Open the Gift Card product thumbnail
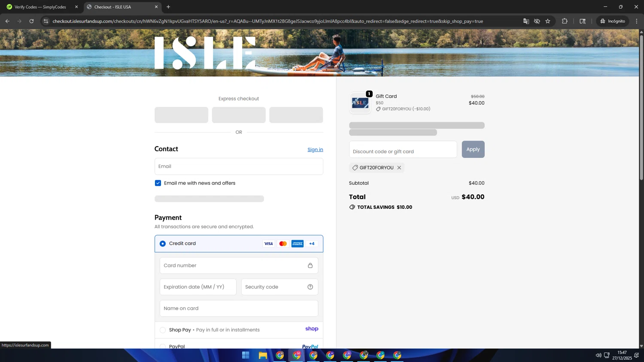644x362 pixels. [x=360, y=103]
